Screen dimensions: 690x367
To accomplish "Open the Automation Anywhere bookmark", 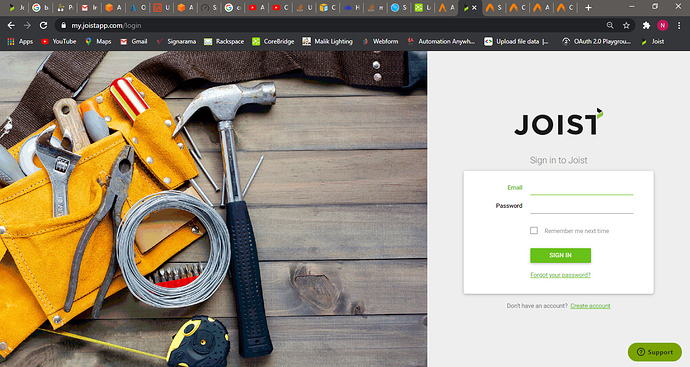I will click(441, 41).
